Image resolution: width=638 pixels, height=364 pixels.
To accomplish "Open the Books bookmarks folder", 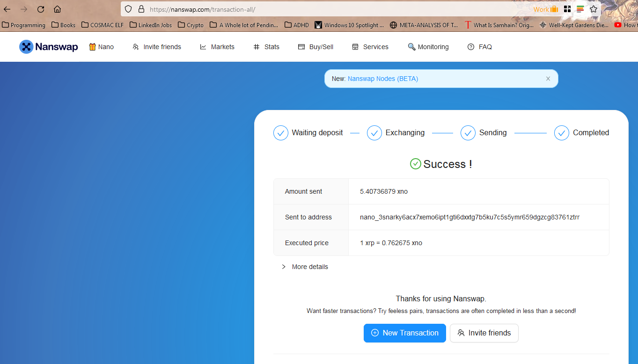I will point(64,25).
